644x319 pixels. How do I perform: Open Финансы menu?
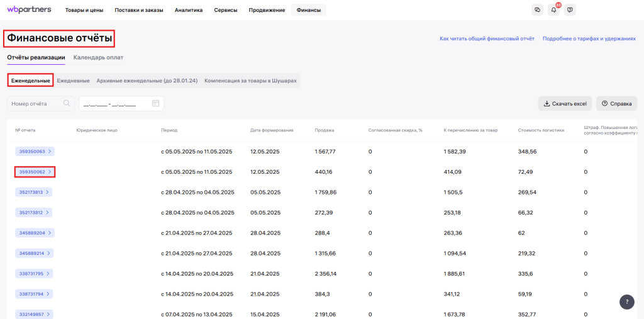coord(309,10)
